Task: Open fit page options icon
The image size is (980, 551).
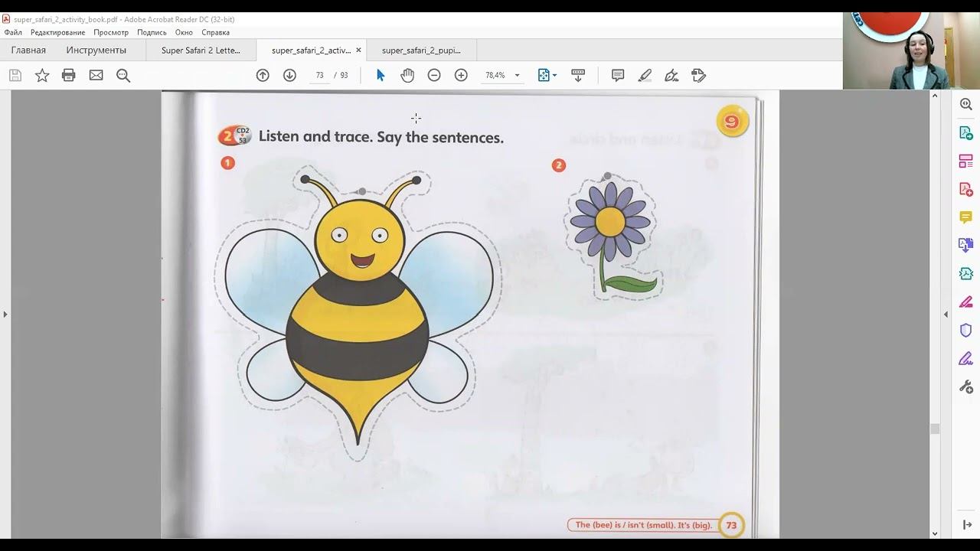Action: tap(547, 75)
